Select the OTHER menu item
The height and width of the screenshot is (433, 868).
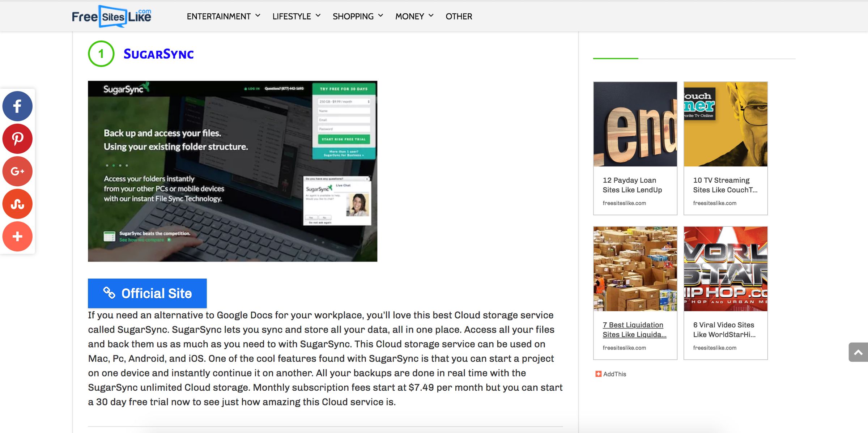[x=459, y=16]
